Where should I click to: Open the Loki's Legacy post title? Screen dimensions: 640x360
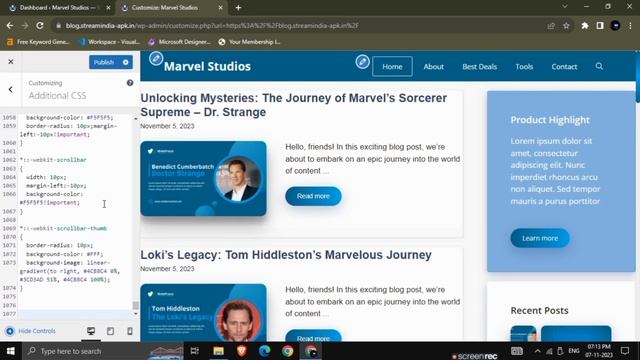point(286,255)
